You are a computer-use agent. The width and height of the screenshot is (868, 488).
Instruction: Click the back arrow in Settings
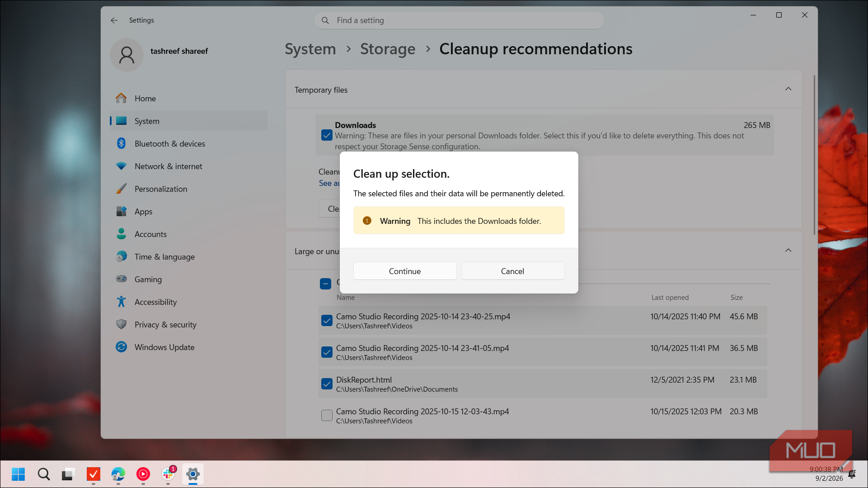coord(114,20)
